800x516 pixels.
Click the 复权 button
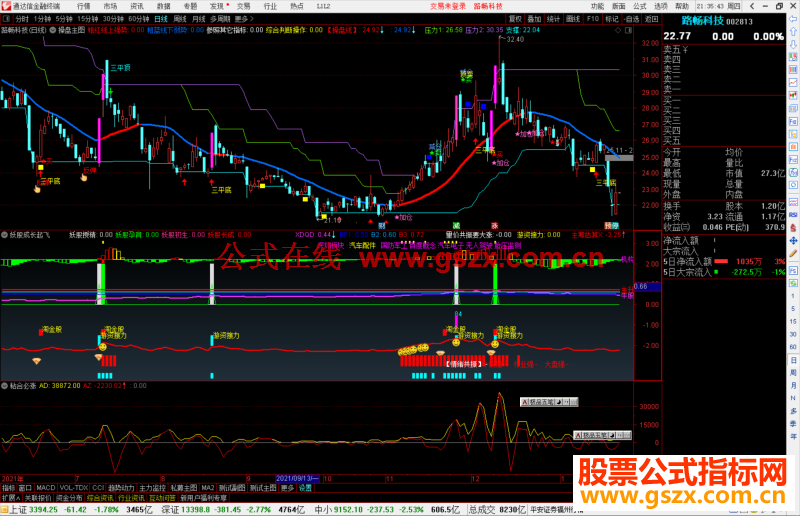[x=516, y=19]
